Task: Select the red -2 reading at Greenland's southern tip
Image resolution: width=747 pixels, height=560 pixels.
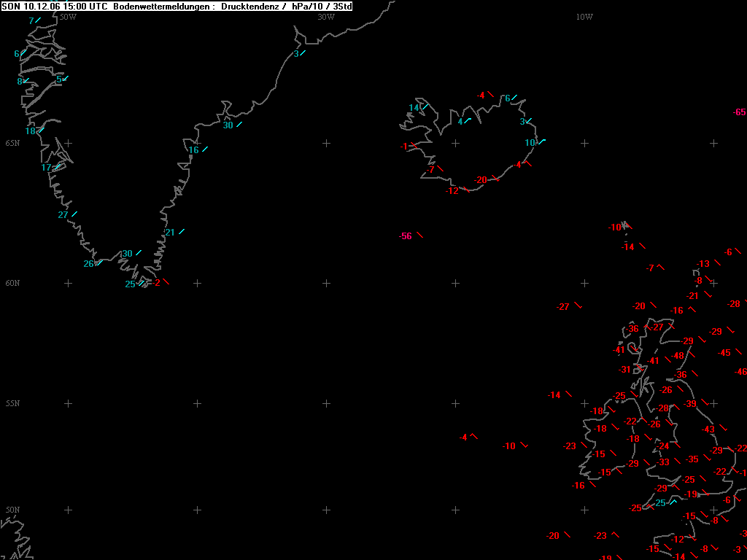Action: point(156,283)
